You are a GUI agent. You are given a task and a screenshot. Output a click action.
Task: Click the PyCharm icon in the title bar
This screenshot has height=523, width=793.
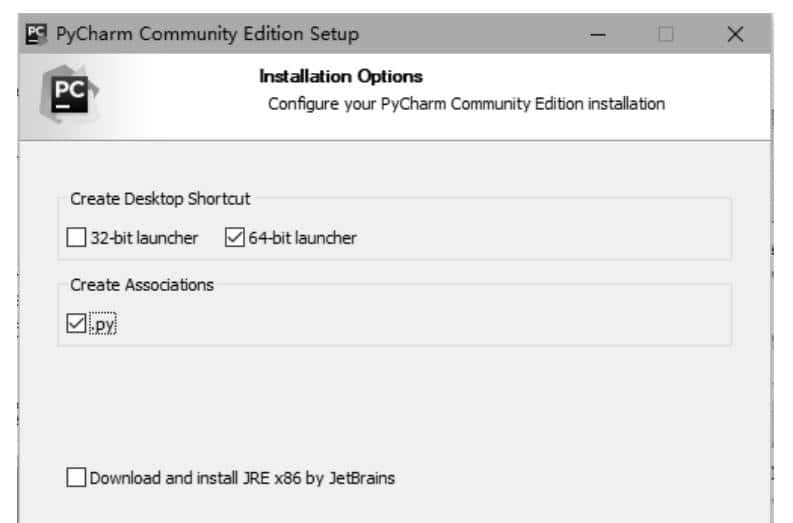tap(35, 34)
